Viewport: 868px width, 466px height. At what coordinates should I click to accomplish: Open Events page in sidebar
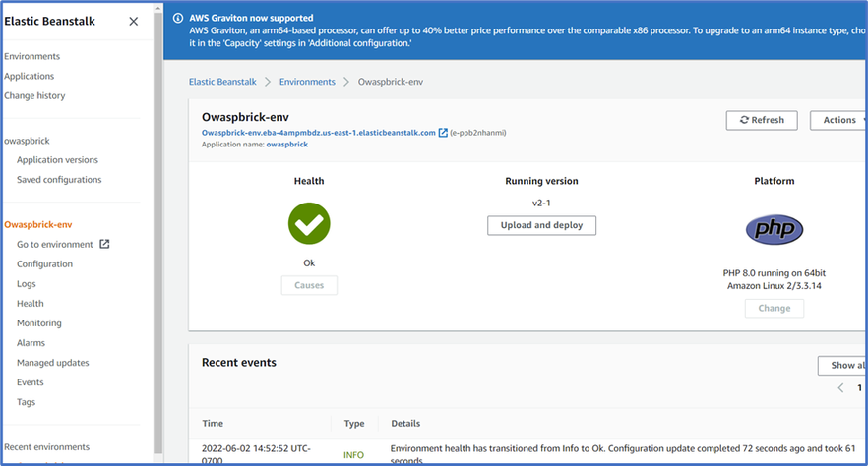click(31, 382)
